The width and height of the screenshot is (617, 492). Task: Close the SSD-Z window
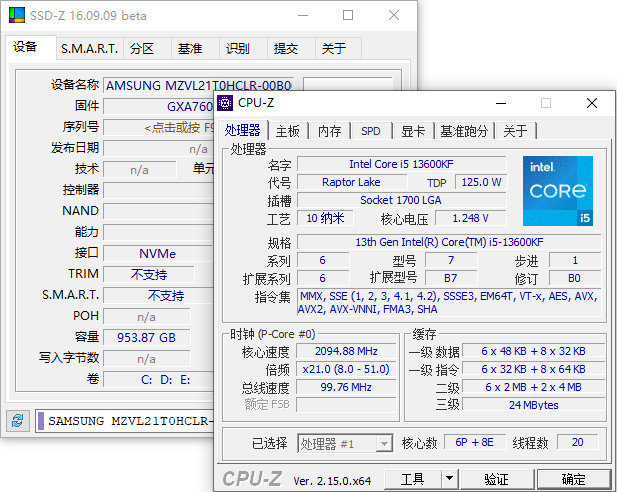point(394,16)
